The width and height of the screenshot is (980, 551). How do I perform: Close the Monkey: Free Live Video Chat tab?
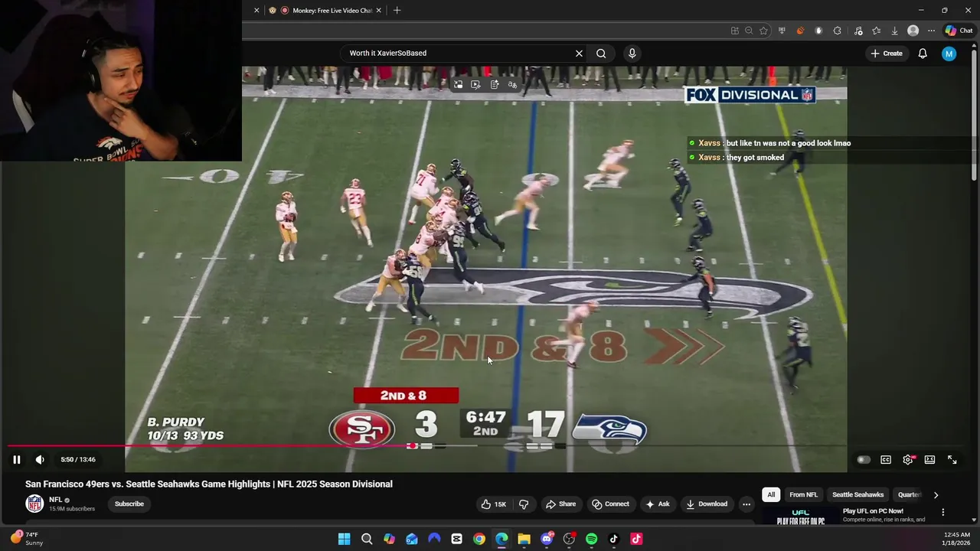pos(378,11)
